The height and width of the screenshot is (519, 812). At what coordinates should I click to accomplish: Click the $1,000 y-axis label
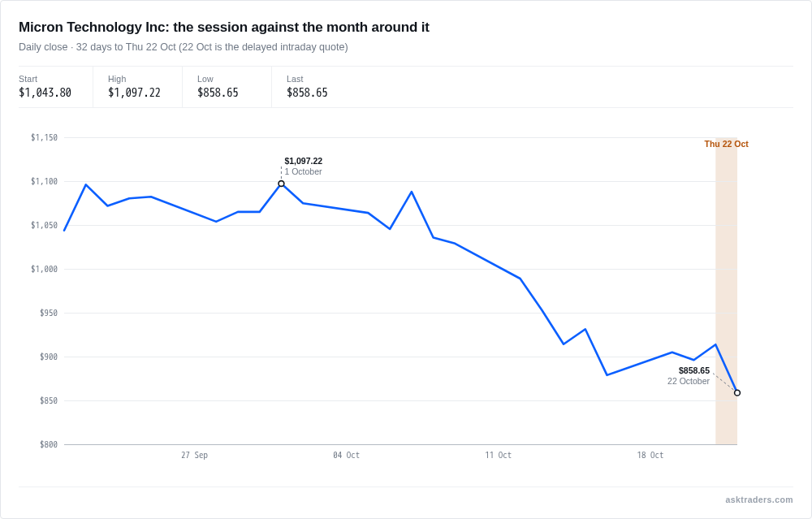tap(44, 269)
